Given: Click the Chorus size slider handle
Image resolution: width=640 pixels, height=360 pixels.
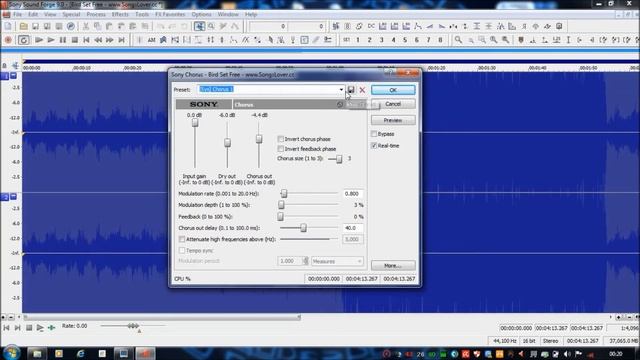Looking at the screenshot, I should pos(339,159).
